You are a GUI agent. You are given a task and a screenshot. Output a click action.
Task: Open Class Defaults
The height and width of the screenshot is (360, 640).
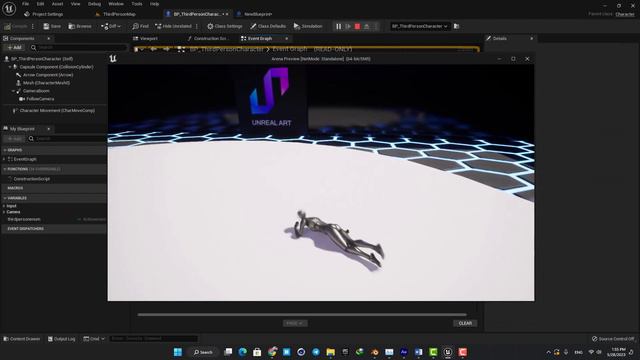click(x=268, y=26)
